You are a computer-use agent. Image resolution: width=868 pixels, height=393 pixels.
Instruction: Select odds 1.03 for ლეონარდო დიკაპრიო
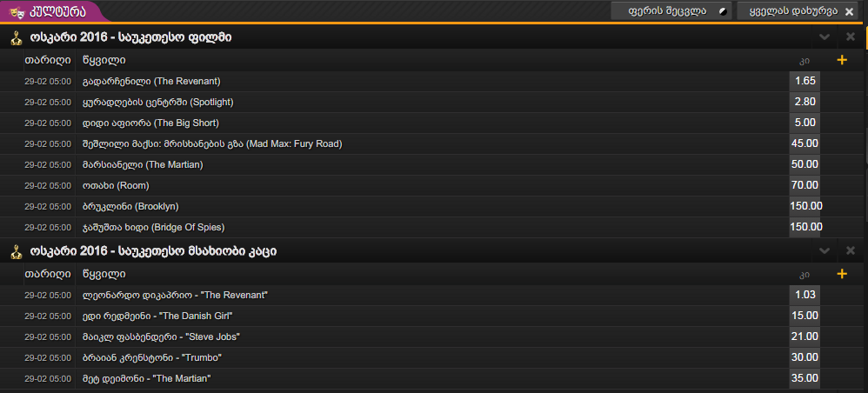point(805,295)
